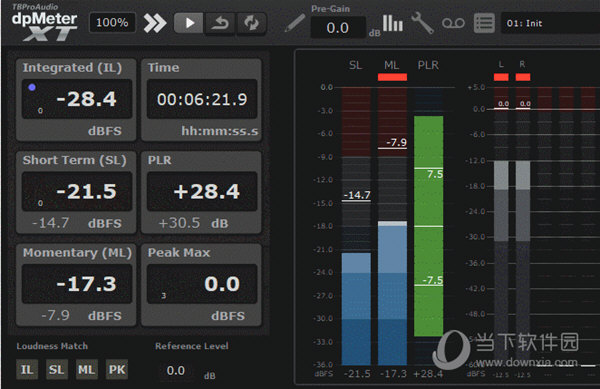Click the -17.3 value below ML meter
Screen dimensions: 600x389
pyautogui.click(x=393, y=374)
